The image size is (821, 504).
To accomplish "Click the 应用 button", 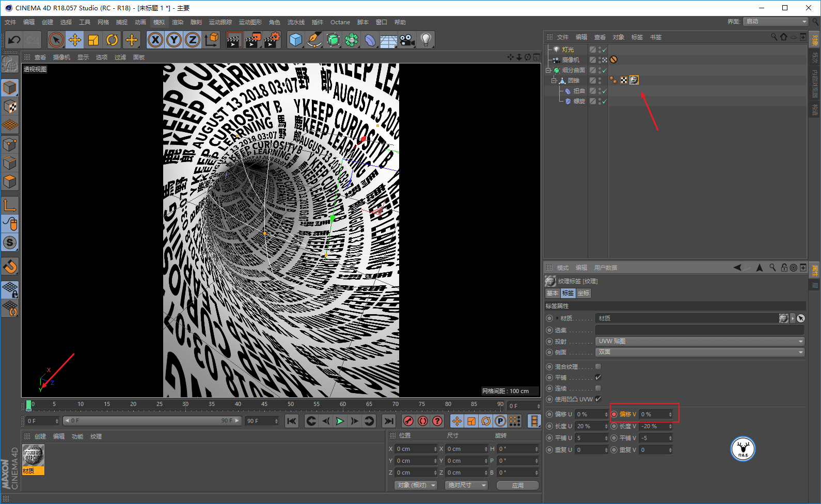I will tap(518, 485).
